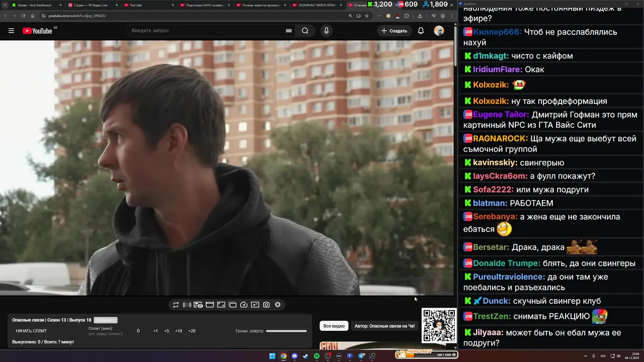644x362 pixels.
Task: Click the split minutes value 0
Action: click(138, 331)
